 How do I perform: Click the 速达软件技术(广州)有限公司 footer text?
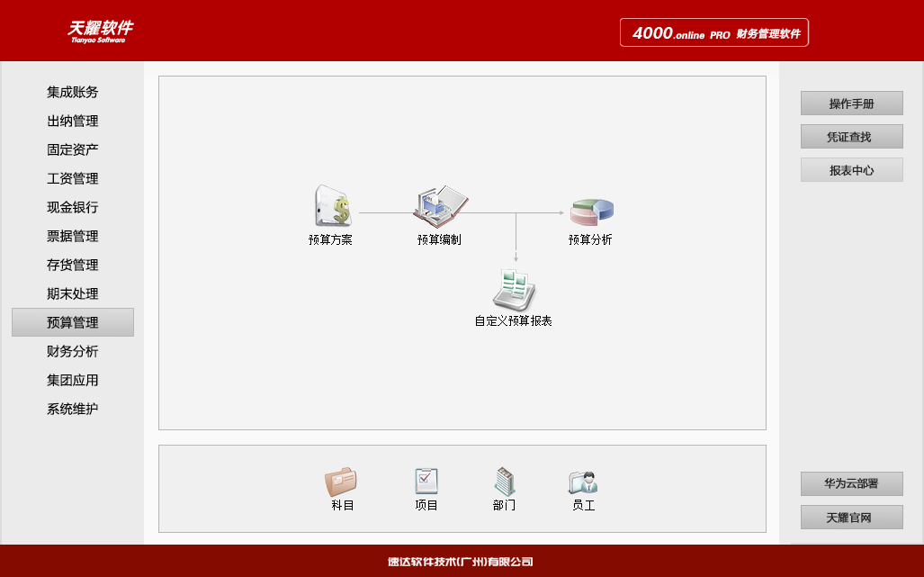tap(461, 562)
